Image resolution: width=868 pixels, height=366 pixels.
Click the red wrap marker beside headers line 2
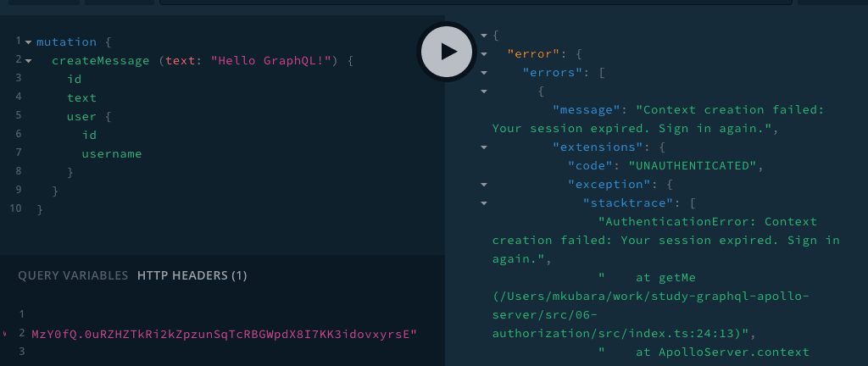tap(5, 334)
